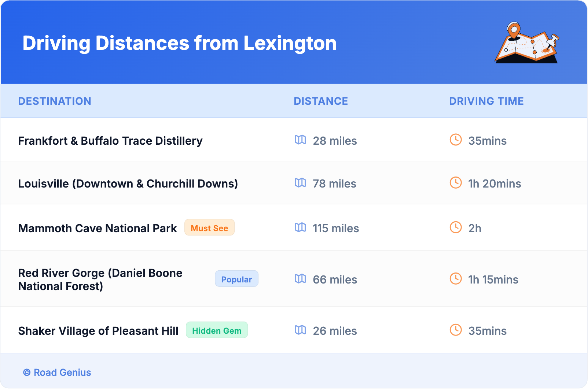The width and height of the screenshot is (588, 389).
Task: Sort by the Distance column header
Action: [x=321, y=101]
